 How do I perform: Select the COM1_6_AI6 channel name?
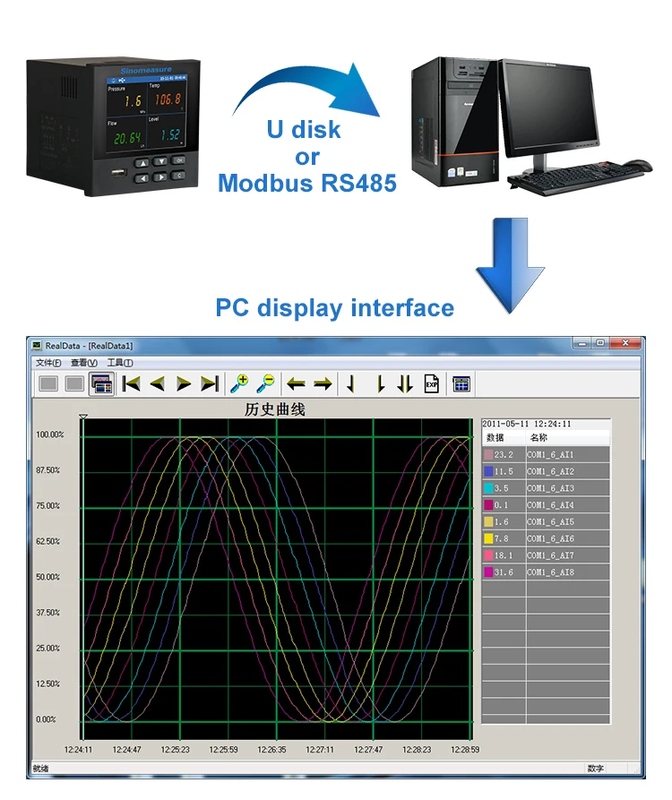pos(550,538)
